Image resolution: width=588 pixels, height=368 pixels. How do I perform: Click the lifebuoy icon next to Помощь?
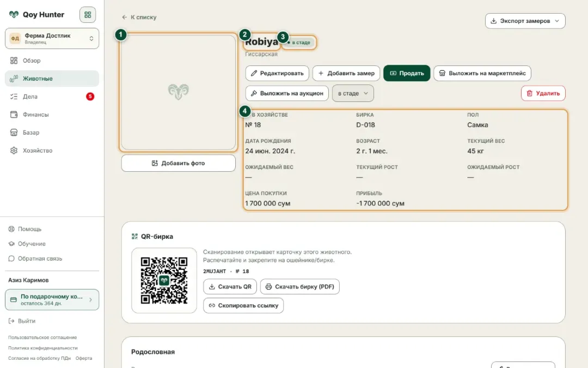tap(11, 229)
